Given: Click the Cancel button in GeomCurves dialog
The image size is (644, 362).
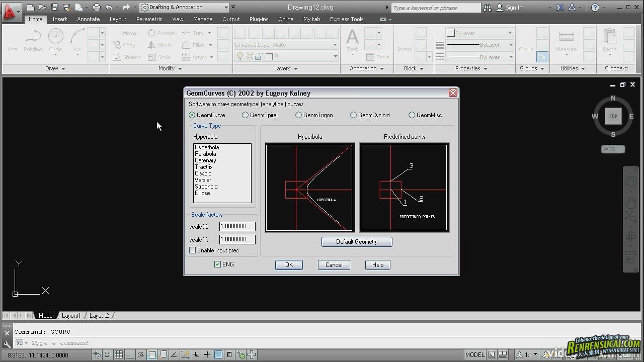Looking at the screenshot, I should [334, 265].
